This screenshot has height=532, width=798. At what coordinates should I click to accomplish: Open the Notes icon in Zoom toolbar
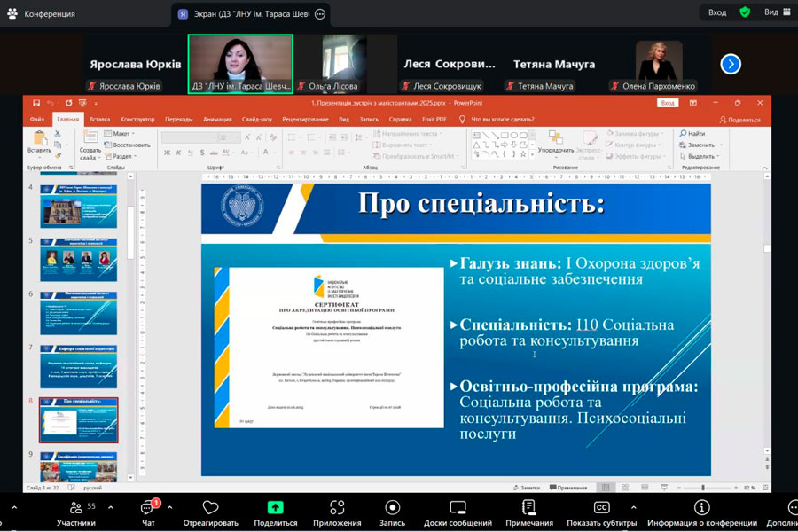click(529, 508)
